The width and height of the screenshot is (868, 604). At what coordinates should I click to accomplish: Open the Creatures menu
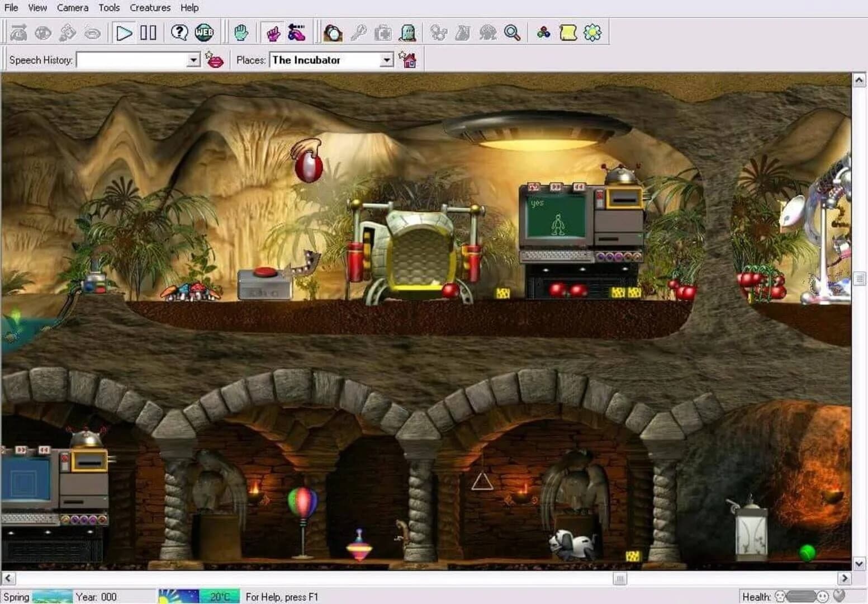tap(149, 7)
